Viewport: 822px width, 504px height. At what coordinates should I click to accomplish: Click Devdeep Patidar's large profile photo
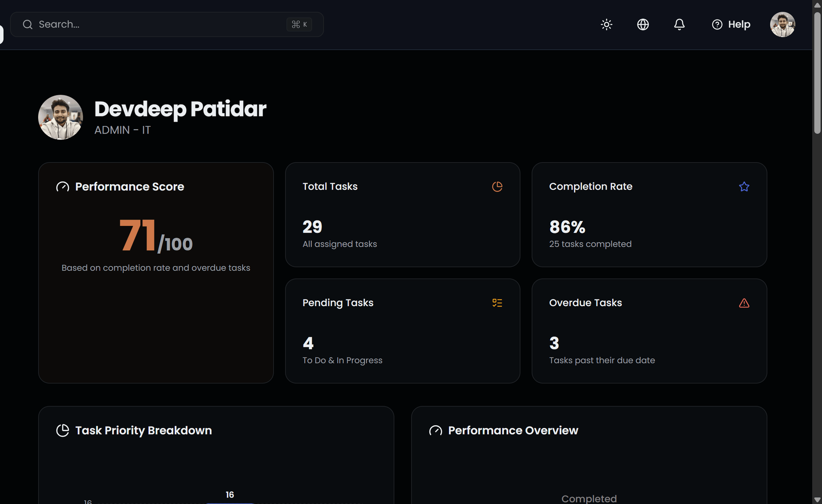click(x=60, y=117)
